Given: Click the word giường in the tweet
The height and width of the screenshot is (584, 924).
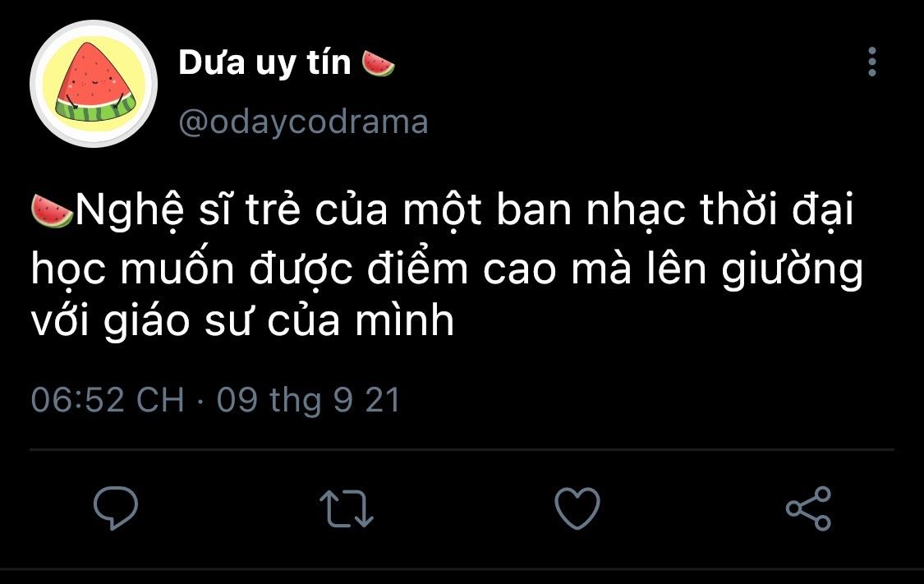Looking at the screenshot, I should (x=793, y=270).
